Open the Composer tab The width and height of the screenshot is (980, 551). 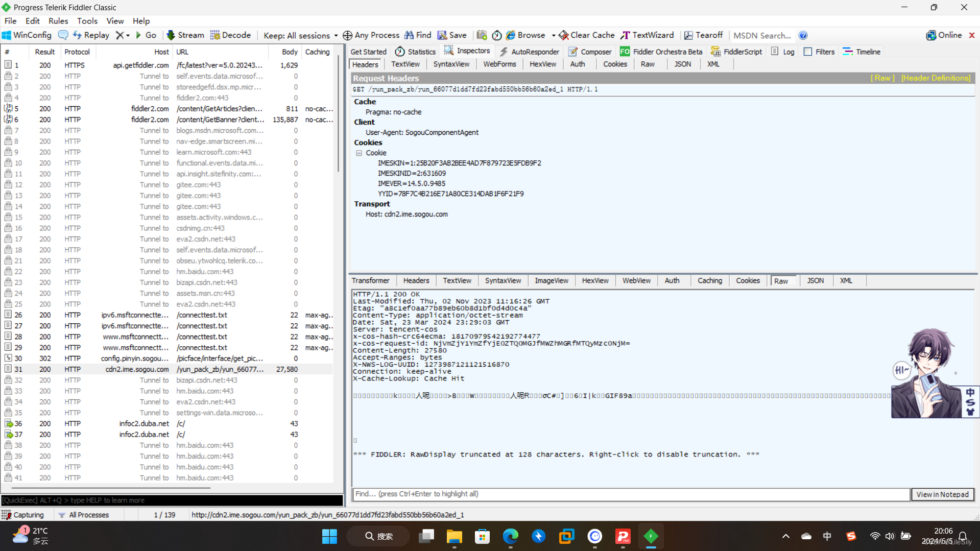[590, 52]
